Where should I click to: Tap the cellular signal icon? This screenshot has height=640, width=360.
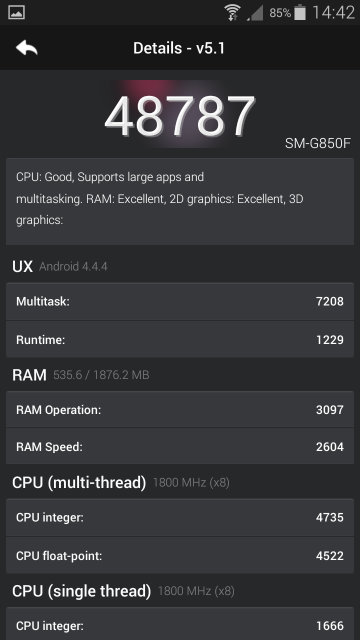coord(255,13)
